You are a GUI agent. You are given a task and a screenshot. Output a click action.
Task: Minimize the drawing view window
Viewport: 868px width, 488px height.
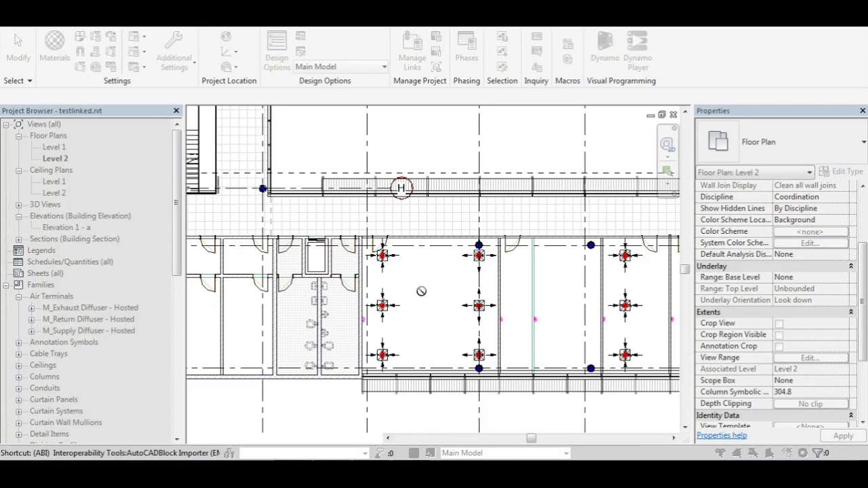pos(651,115)
